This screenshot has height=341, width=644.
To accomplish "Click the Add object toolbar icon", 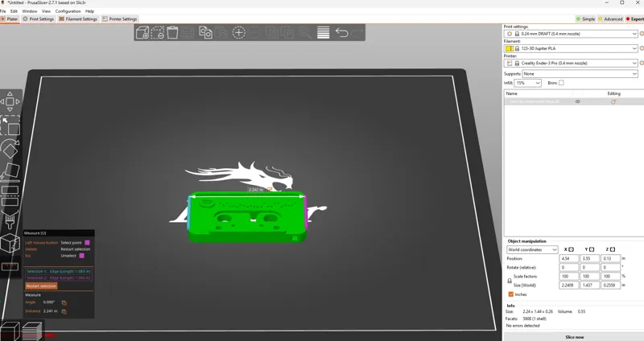I will (x=142, y=32).
